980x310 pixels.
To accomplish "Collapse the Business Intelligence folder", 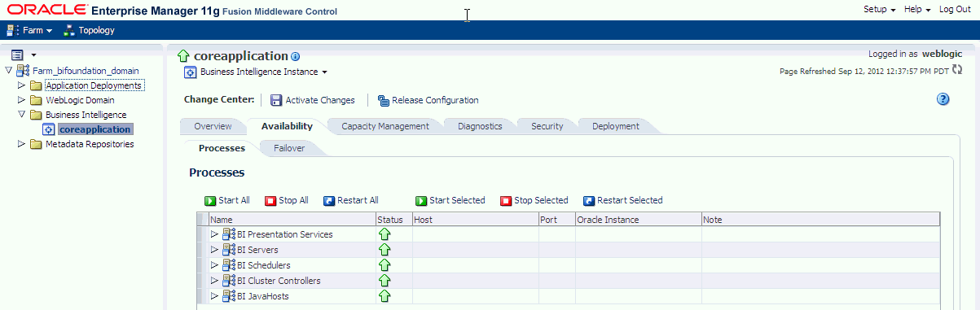I will pyautogui.click(x=22, y=115).
